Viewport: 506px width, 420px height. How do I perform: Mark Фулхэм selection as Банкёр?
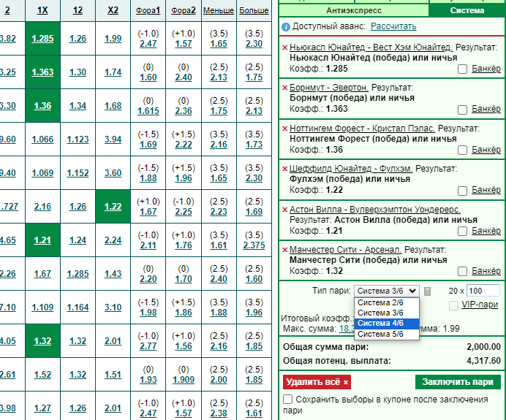click(x=462, y=191)
